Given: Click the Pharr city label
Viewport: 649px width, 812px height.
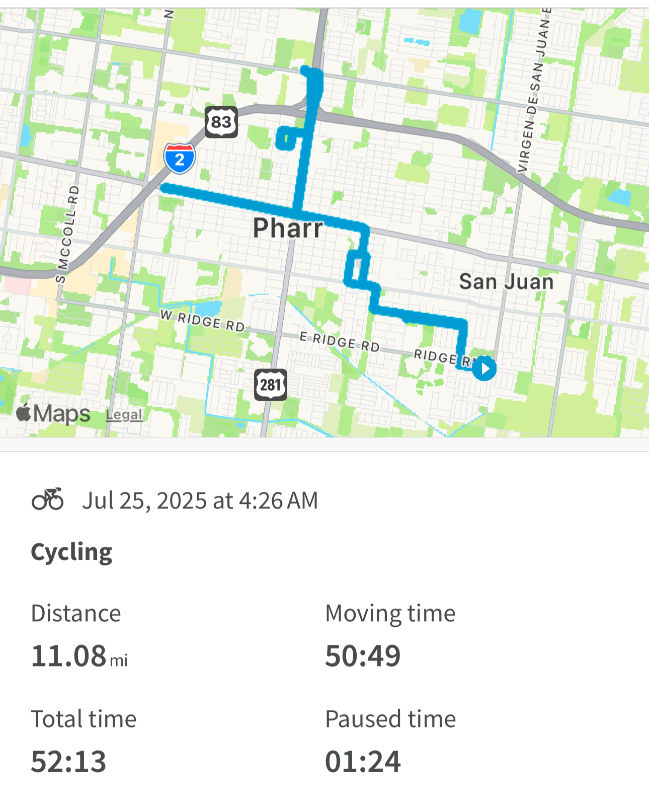Looking at the screenshot, I should [x=288, y=228].
